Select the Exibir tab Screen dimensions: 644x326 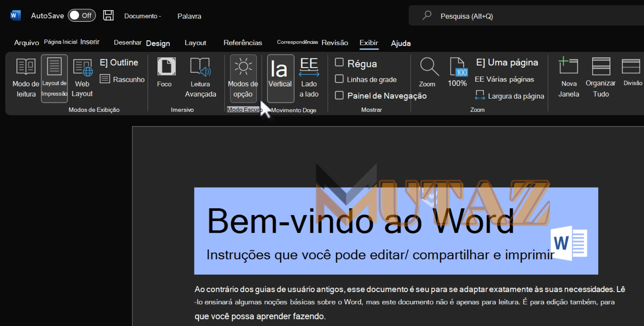point(369,43)
